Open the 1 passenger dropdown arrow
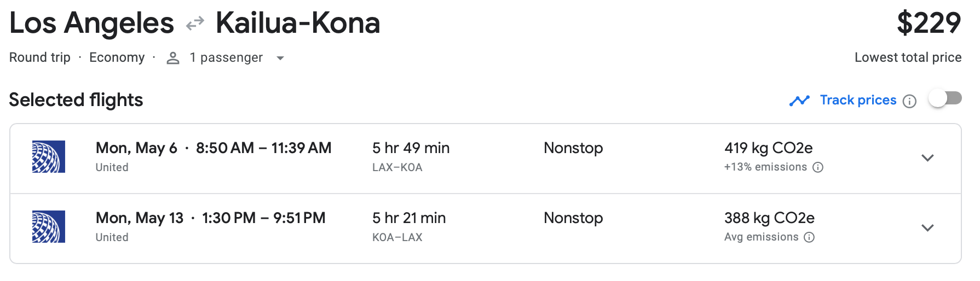The width and height of the screenshot is (980, 281). pos(280,58)
